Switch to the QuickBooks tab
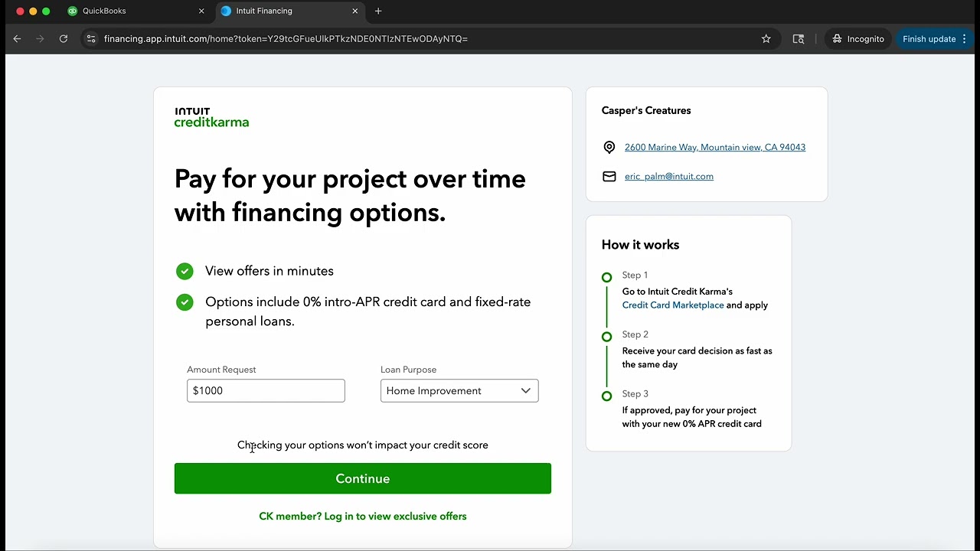 point(136,11)
